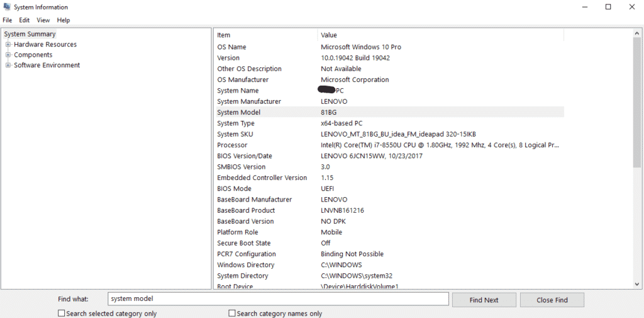Select the System Directory row
Viewport: 644px width, 318px height.
pos(389,276)
